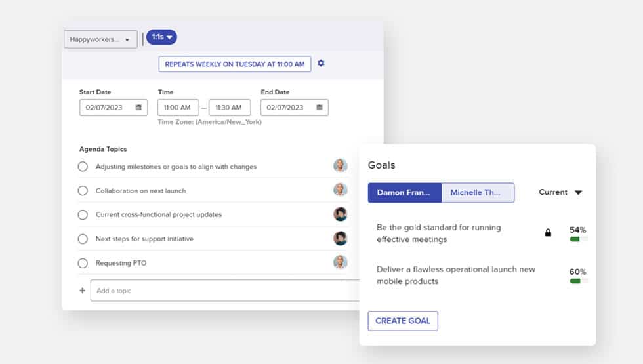Open the Start Date calendar icon
643x364 pixels.
[x=138, y=108]
